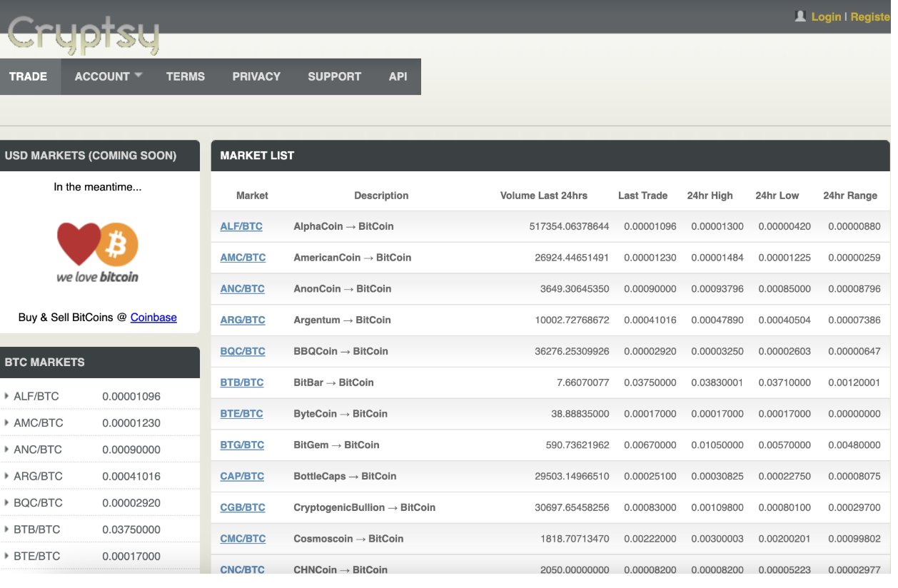Click the BitGem → BitCoin description
Screen dimensions: 898x588
(337, 445)
